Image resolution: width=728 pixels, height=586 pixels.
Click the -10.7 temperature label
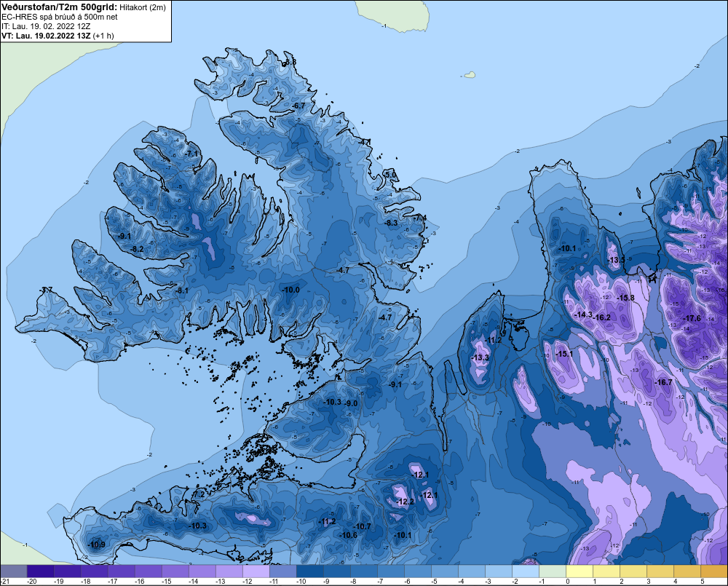click(362, 526)
